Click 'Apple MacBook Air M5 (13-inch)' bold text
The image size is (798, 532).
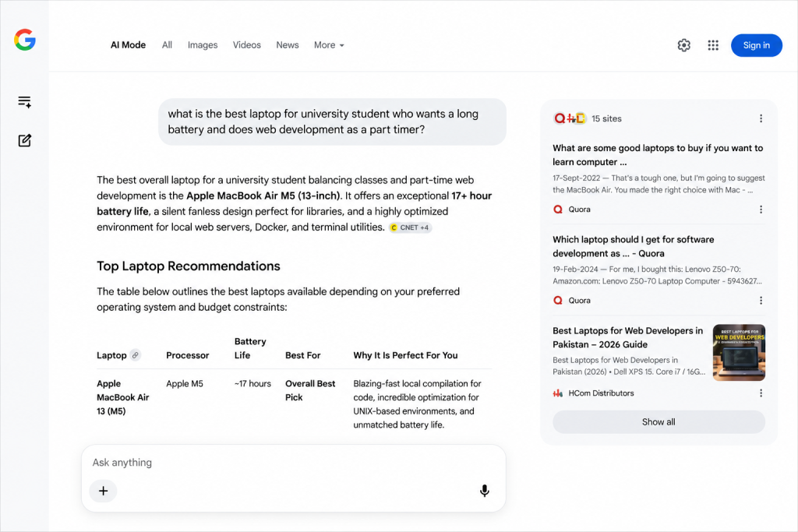pyautogui.click(x=263, y=196)
